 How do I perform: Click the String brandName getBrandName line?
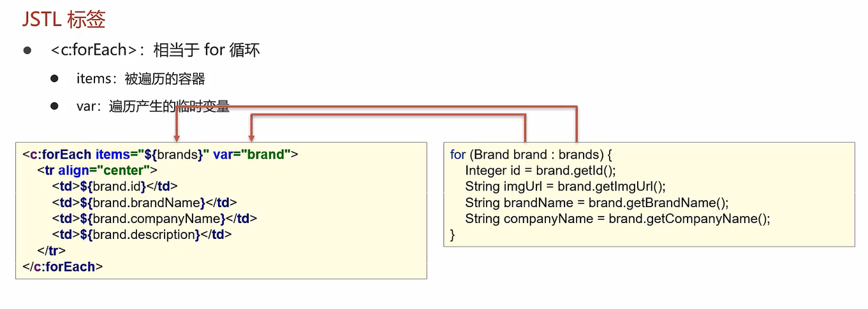click(596, 203)
